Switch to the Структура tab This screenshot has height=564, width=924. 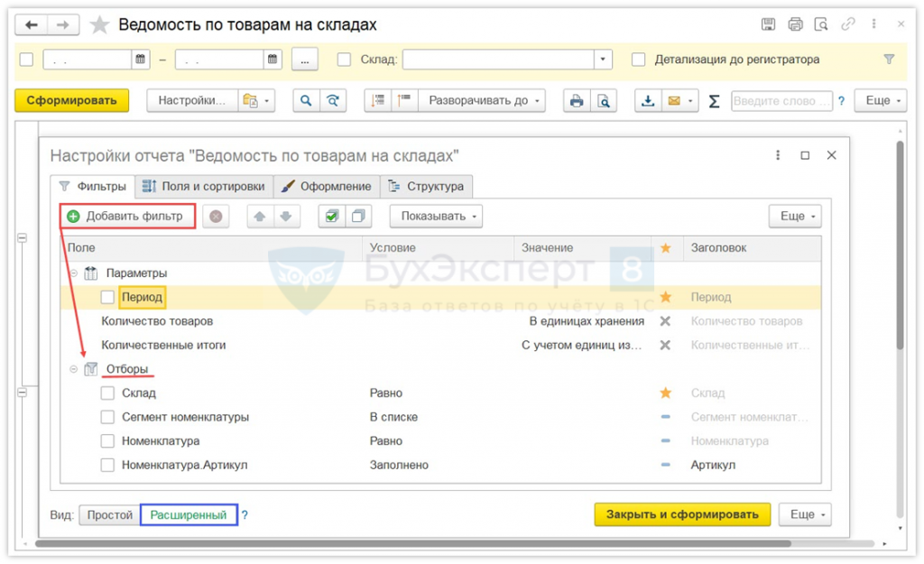pyautogui.click(x=426, y=186)
